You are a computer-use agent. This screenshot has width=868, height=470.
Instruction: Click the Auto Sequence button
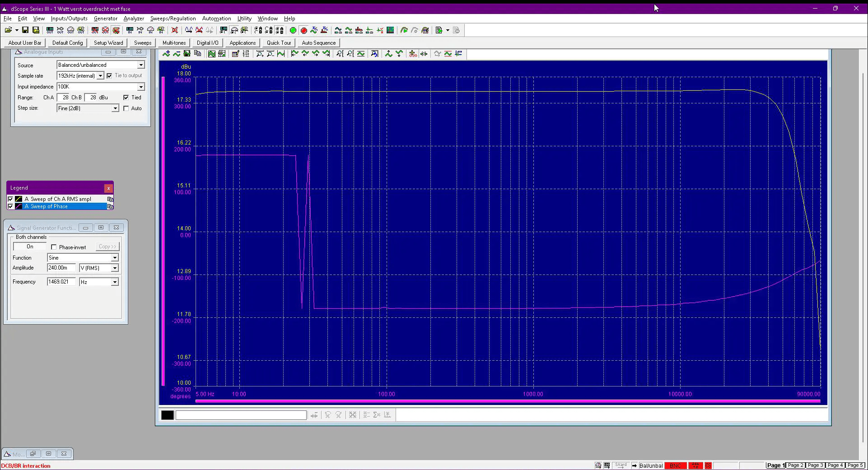319,43
